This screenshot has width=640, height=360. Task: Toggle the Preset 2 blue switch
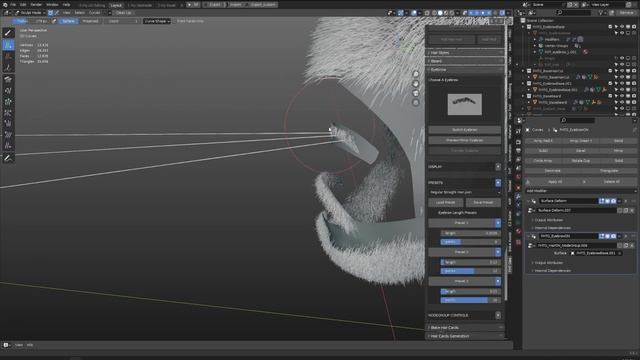tap(498, 252)
